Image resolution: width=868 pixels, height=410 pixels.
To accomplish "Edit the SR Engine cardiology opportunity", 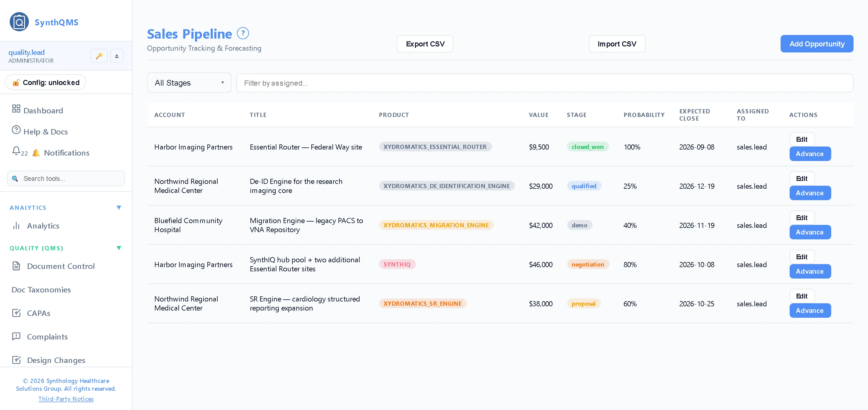I will click(x=802, y=296).
